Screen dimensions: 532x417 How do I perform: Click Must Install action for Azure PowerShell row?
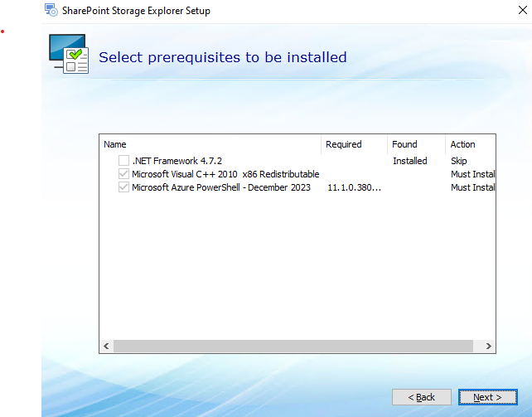click(473, 187)
